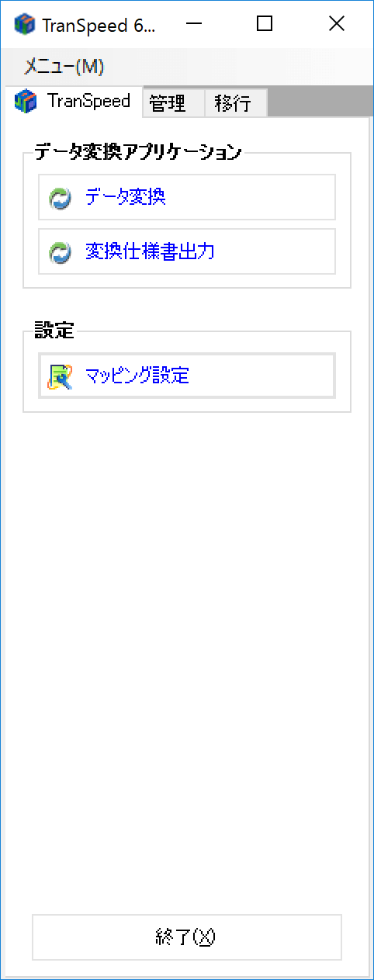
Task: Click the TranSpeed app icon in title bar
Action: point(24,24)
